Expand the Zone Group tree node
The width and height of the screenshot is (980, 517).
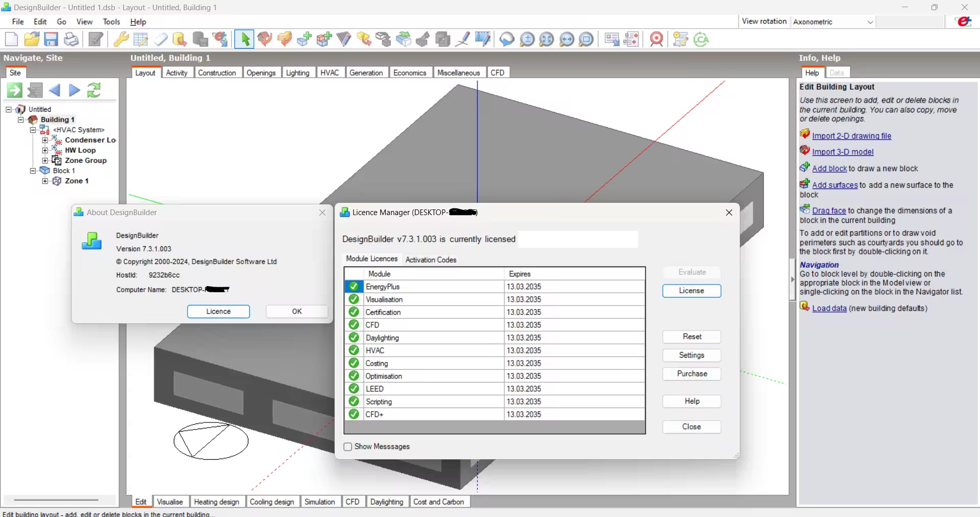click(x=45, y=160)
